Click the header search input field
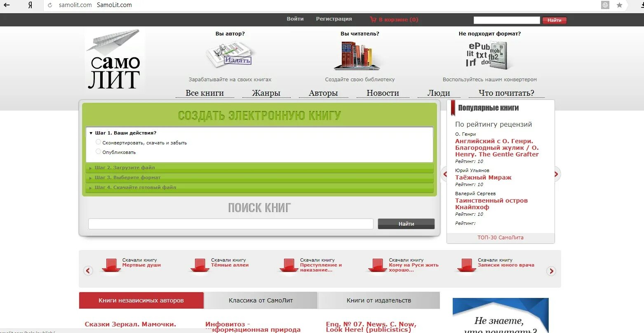This screenshot has width=644, height=333. click(x=507, y=20)
